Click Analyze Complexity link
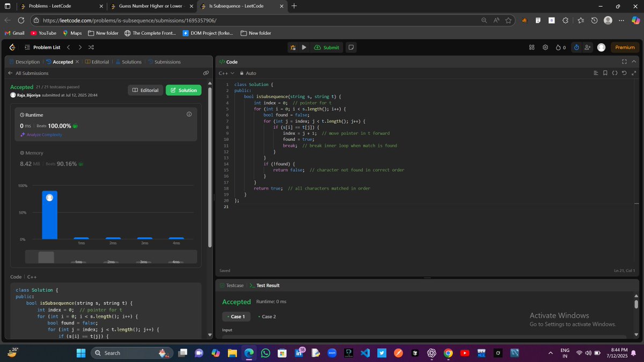The image size is (644, 362). [x=41, y=135]
